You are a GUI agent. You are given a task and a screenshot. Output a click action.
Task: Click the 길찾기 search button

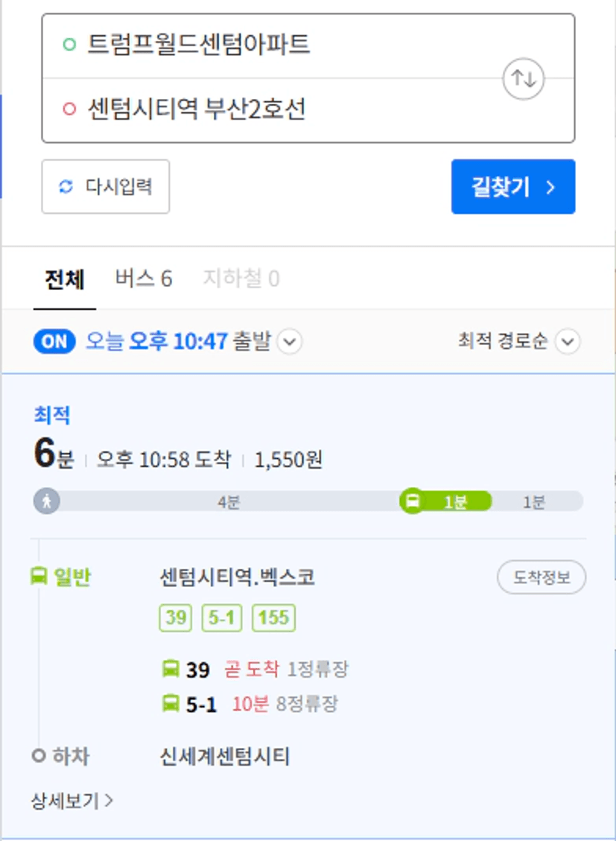[x=513, y=187]
